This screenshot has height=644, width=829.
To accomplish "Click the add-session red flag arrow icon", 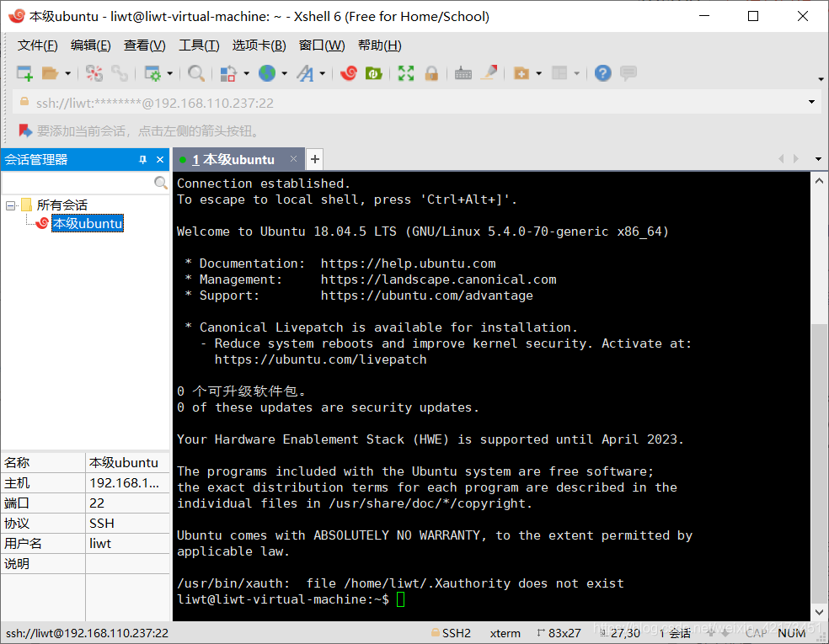I will pyautogui.click(x=24, y=130).
